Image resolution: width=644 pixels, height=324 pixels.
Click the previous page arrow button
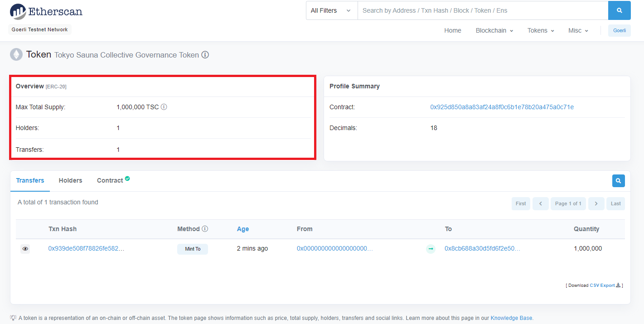coord(541,203)
